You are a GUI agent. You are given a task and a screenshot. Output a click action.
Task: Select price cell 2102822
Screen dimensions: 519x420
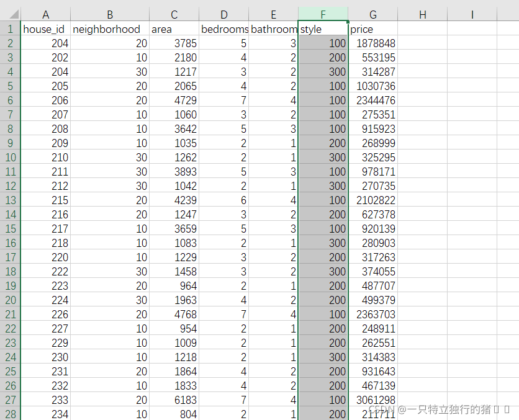pos(372,200)
